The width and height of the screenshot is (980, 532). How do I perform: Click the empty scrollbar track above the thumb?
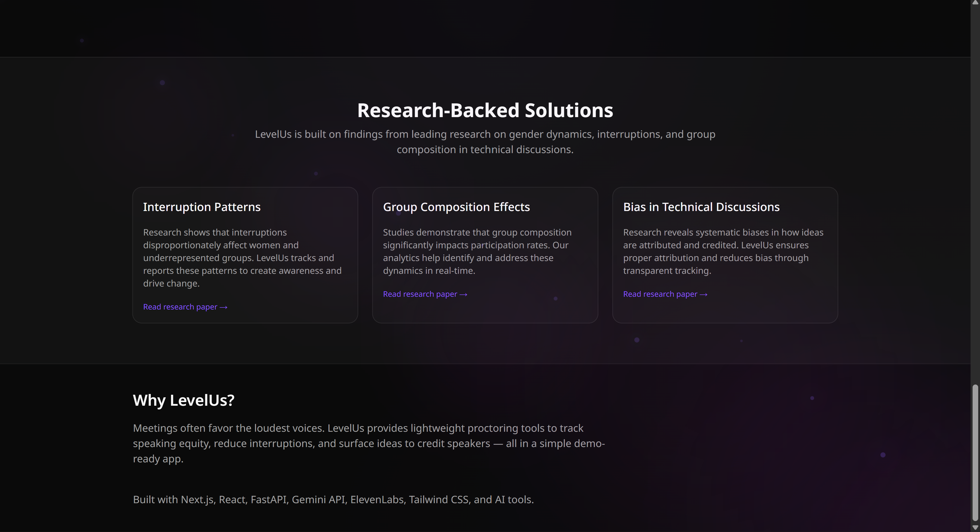(x=975, y=190)
